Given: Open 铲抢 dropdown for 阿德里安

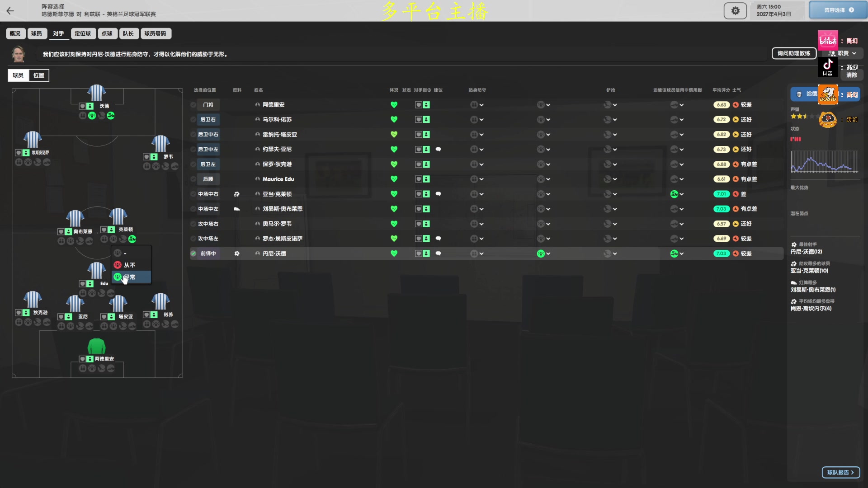Looking at the screenshot, I should (x=610, y=105).
